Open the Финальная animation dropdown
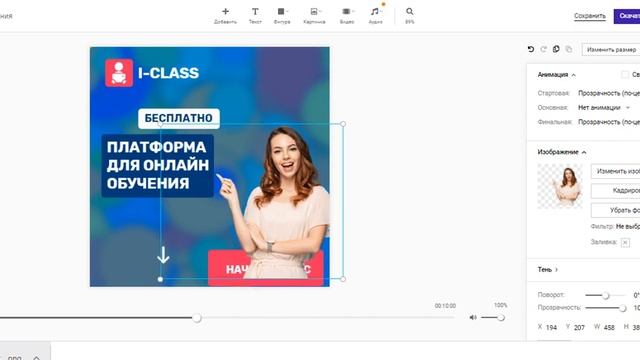The height and width of the screenshot is (360, 640). click(609, 122)
